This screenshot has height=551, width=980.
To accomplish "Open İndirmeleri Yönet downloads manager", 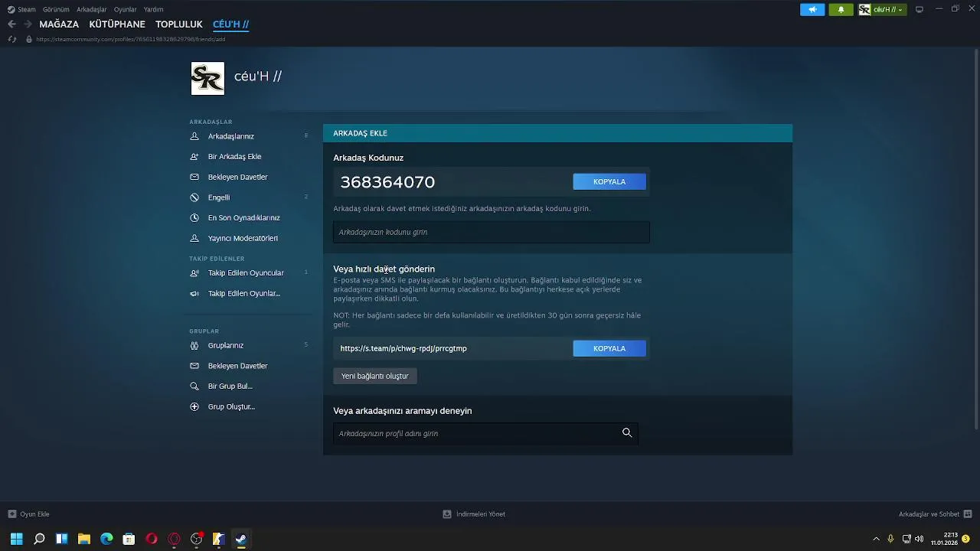I will click(474, 514).
